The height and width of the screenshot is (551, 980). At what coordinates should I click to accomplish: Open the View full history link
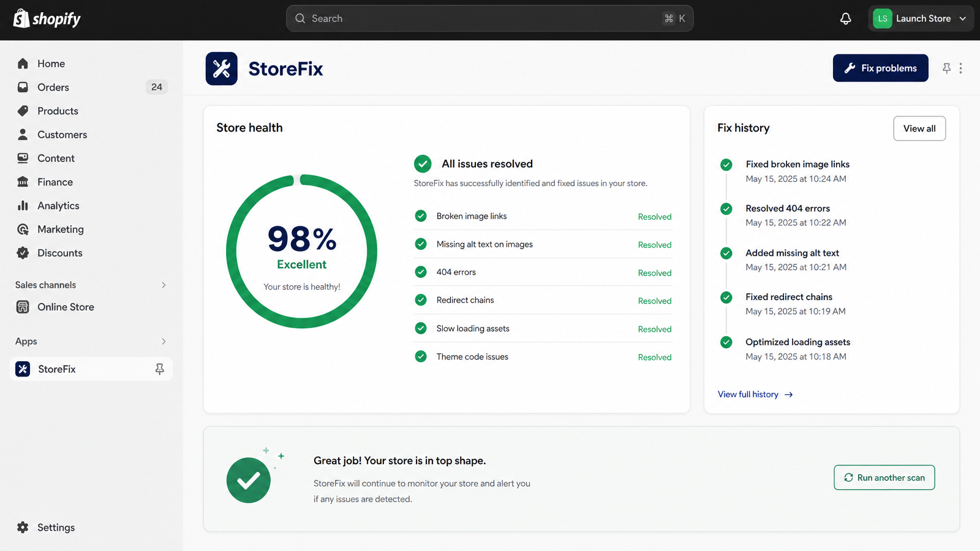(x=755, y=394)
